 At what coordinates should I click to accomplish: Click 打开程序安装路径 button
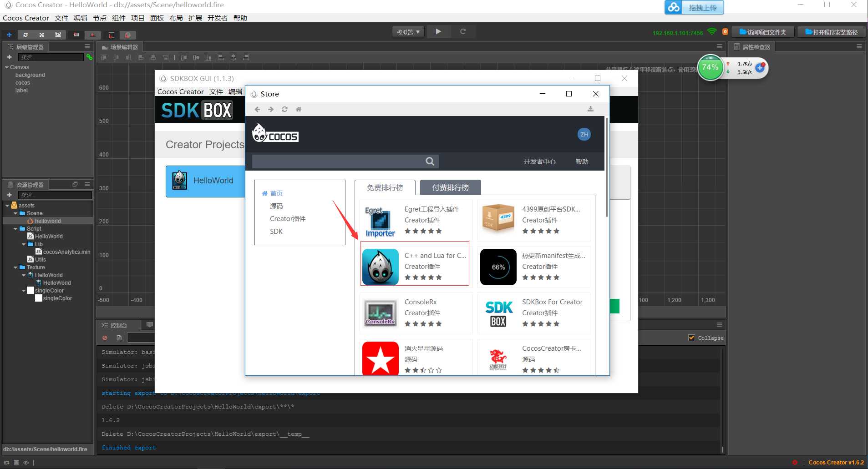coord(831,32)
